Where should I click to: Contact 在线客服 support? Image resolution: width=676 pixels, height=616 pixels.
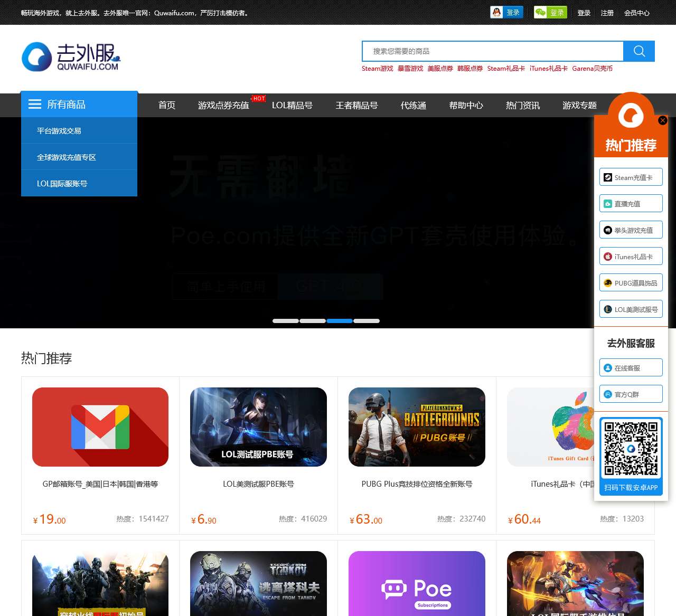(x=631, y=368)
